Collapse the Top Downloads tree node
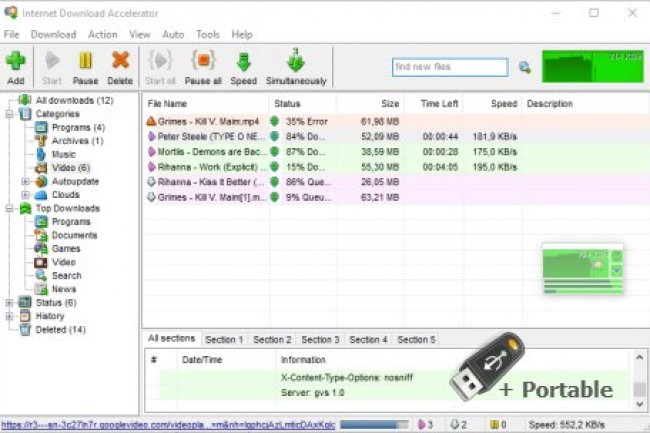 10,208
